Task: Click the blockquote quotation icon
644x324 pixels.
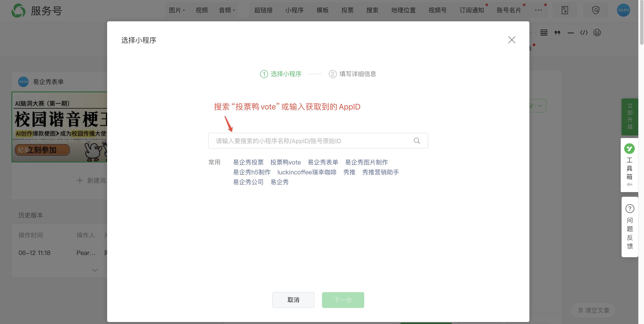Action: pyautogui.click(x=557, y=33)
